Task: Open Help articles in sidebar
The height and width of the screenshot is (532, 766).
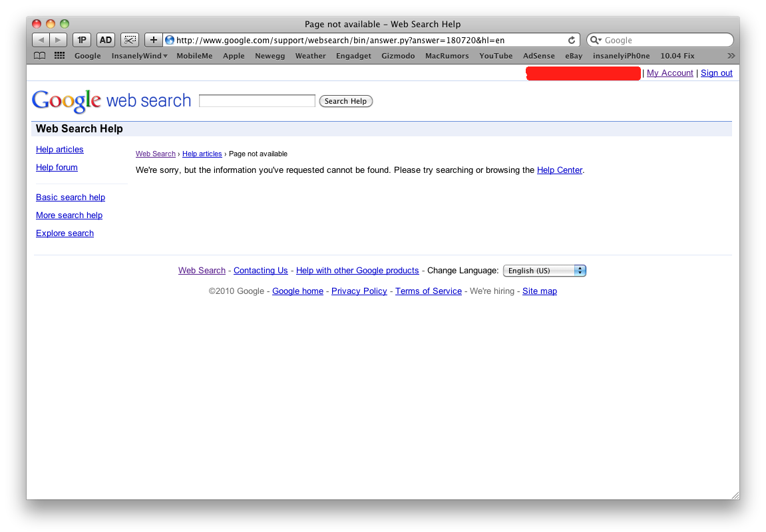Action: (x=60, y=150)
